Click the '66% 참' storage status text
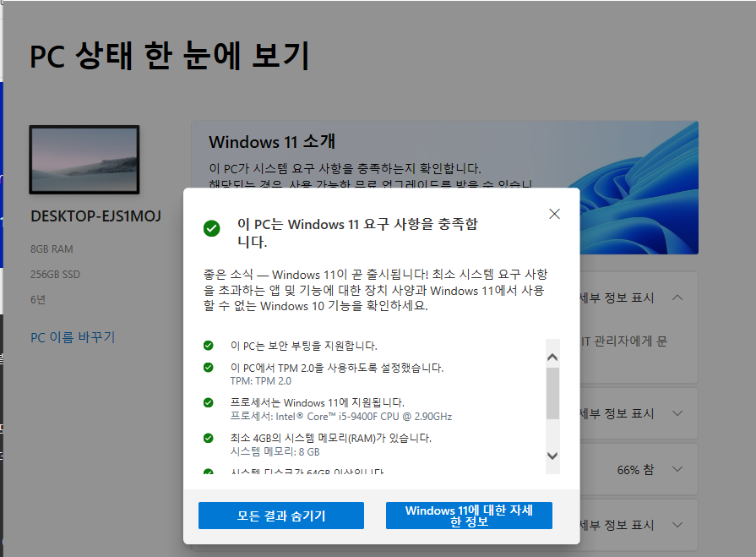This screenshot has height=557, width=756. tap(635, 470)
